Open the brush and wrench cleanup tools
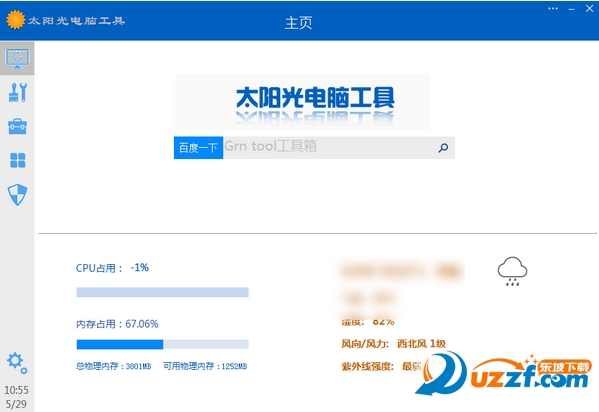599x412 pixels. pyautogui.click(x=18, y=92)
